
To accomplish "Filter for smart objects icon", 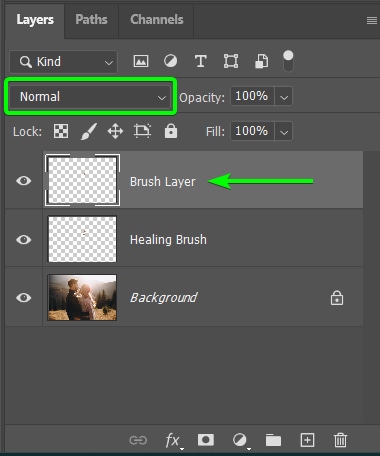I will (262, 61).
